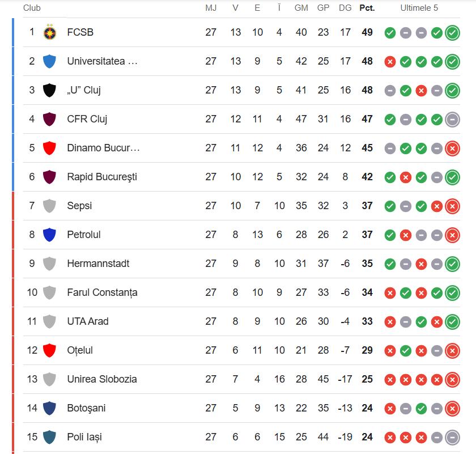Click the Universitatea blue shield crest
This screenshot has width=476, height=454.
point(50,61)
